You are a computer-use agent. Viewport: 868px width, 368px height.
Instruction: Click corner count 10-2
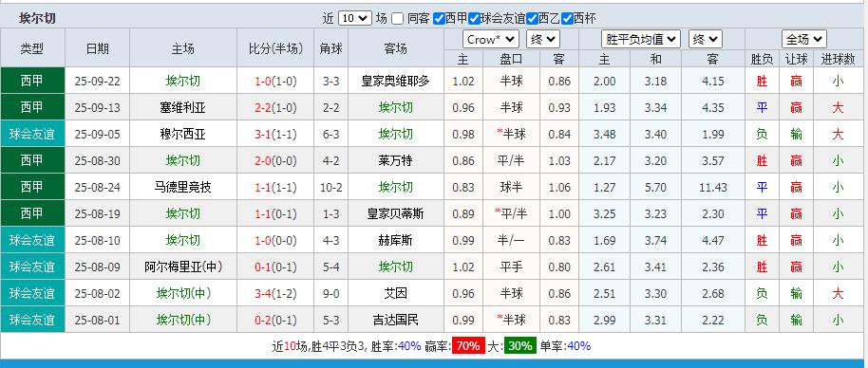[331, 187]
